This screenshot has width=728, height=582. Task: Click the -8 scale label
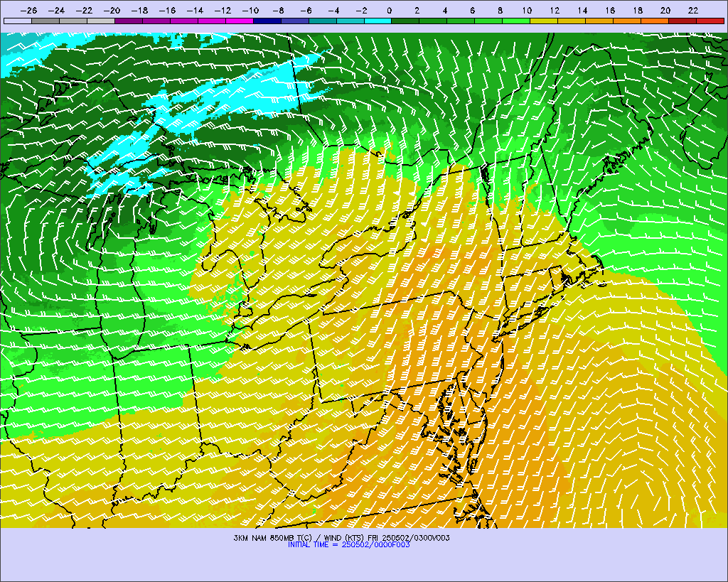click(278, 10)
